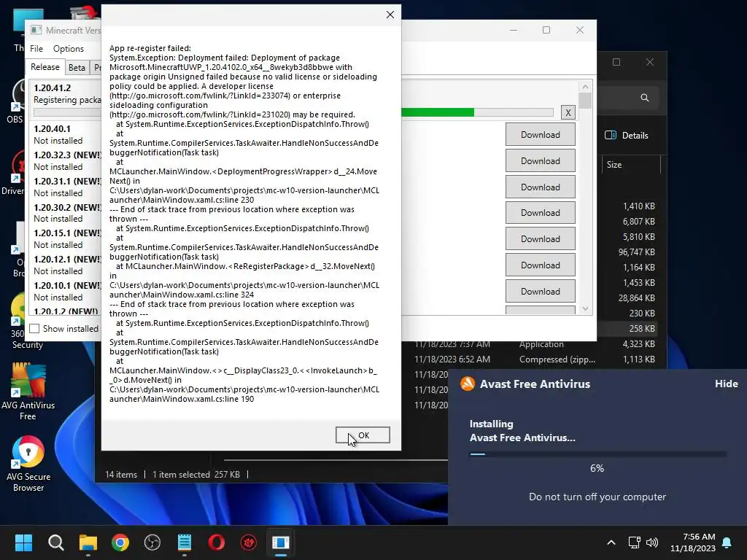Click OK in the error dialog
747x560 pixels.
(363, 435)
